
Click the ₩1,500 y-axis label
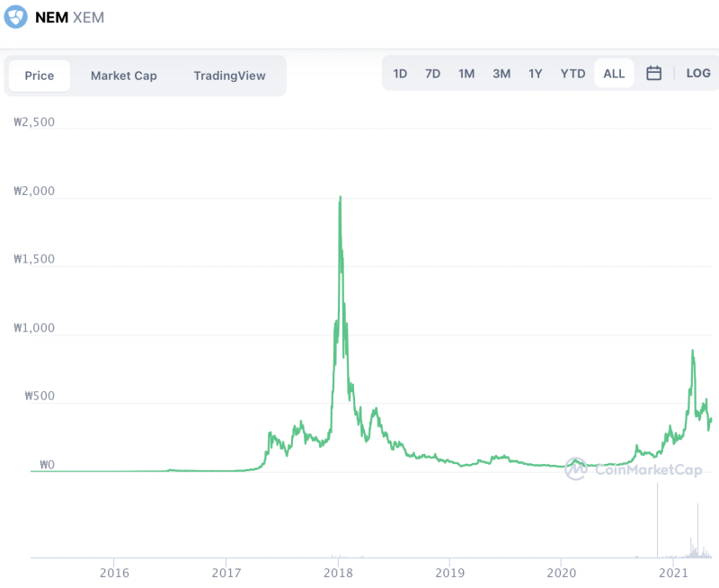click(34, 259)
